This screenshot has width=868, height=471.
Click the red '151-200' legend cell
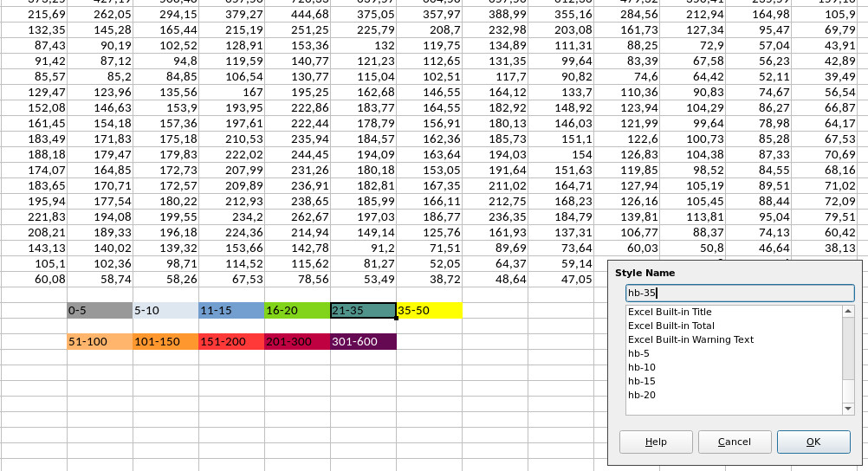[x=231, y=341]
